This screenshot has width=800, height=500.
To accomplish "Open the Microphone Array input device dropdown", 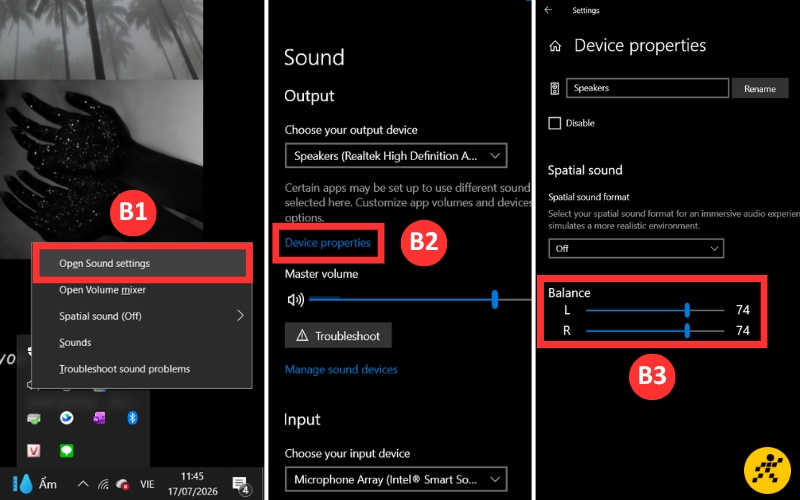I will tap(396, 480).
